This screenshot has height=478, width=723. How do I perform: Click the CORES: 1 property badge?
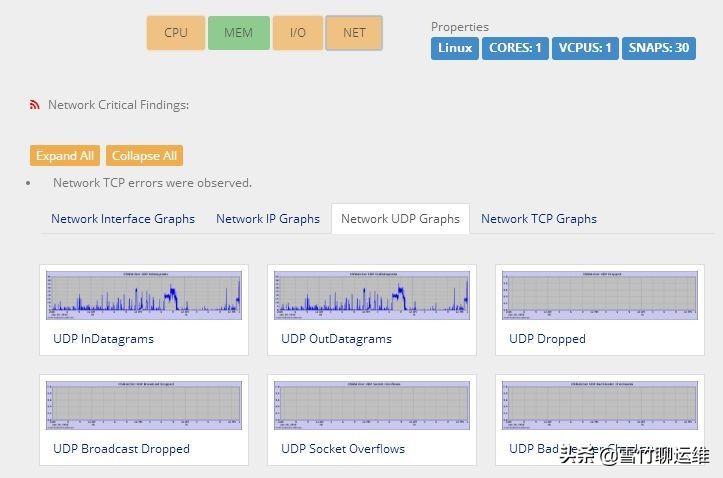516,48
